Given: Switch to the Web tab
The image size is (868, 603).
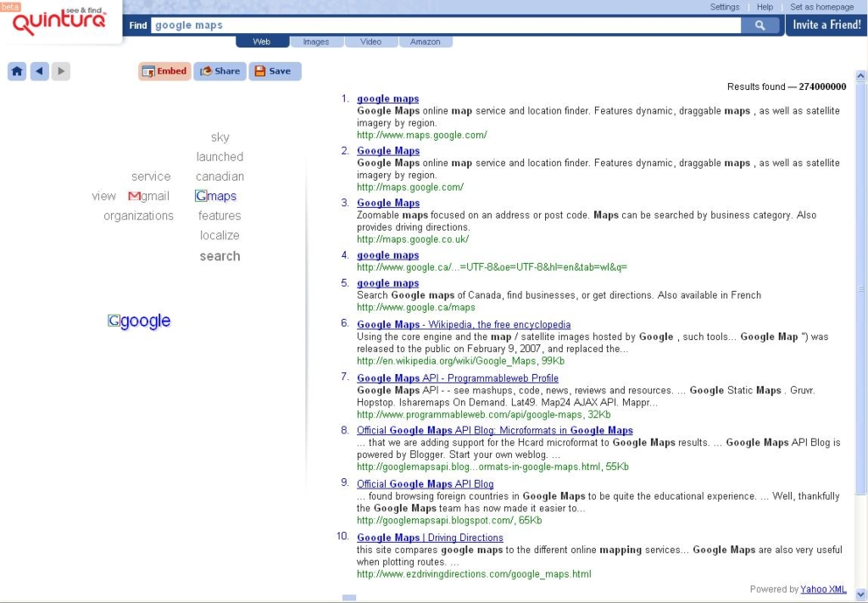Looking at the screenshot, I should tap(262, 42).
